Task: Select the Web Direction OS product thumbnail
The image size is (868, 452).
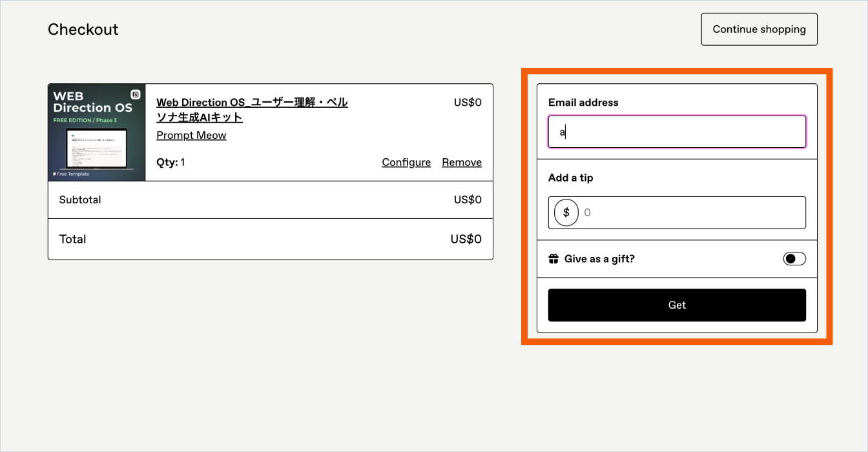Action: pos(97,132)
